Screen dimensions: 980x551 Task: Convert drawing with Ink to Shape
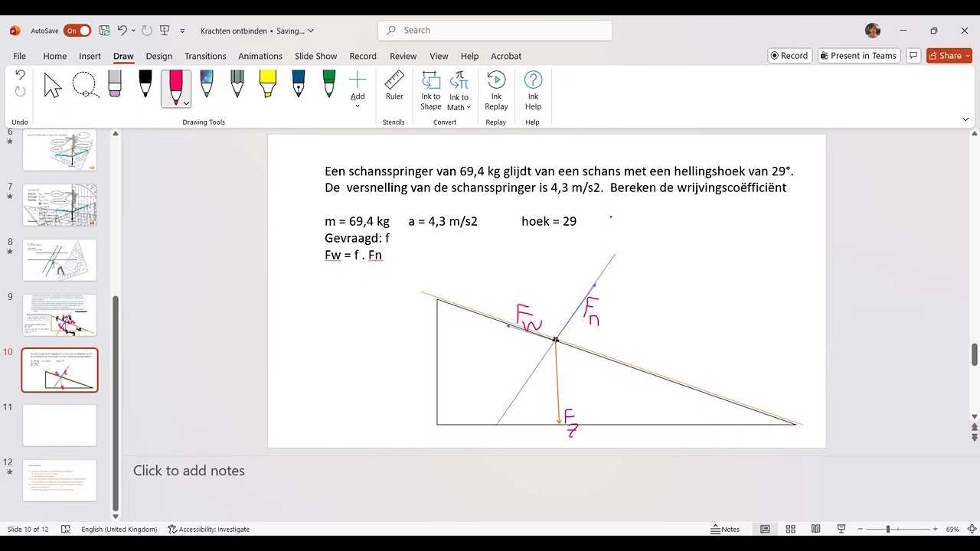click(x=431, y=90)
